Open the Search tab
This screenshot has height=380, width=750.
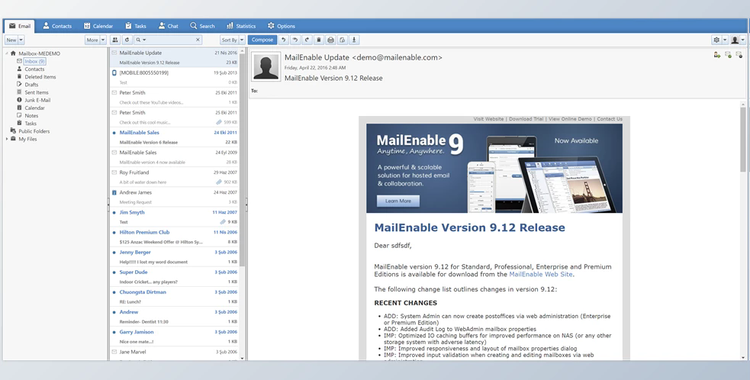click(x=202, y=26)
